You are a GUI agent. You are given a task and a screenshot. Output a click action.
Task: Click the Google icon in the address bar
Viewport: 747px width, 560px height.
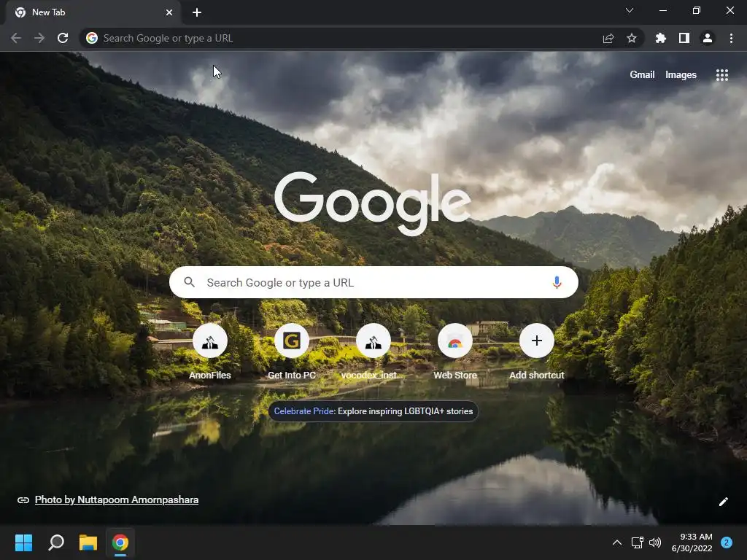point(92,38)
